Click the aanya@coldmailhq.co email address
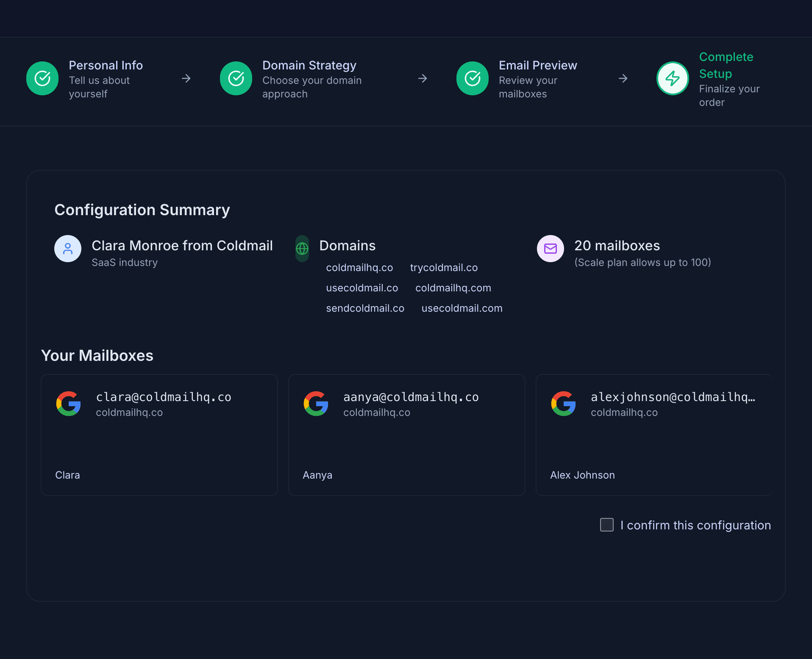 point(411,397)
